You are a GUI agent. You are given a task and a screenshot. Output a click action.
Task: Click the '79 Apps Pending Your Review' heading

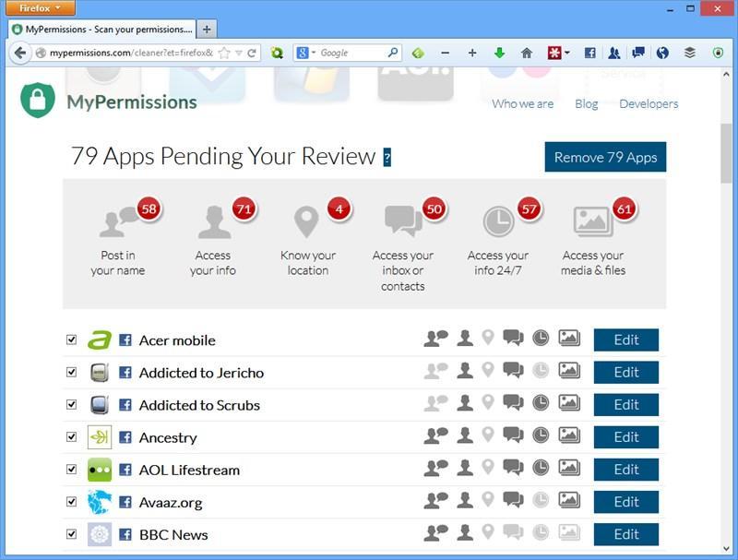tap(223, 156)
